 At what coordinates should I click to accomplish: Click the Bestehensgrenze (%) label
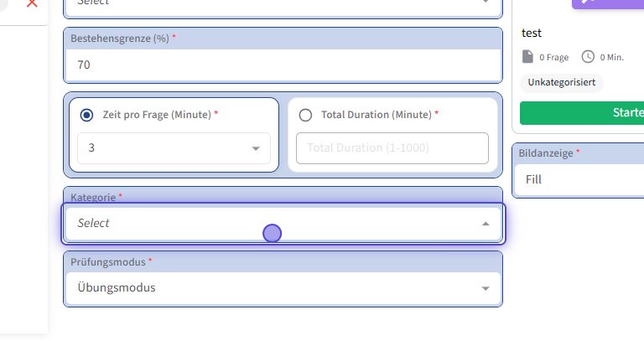(120, 39)
